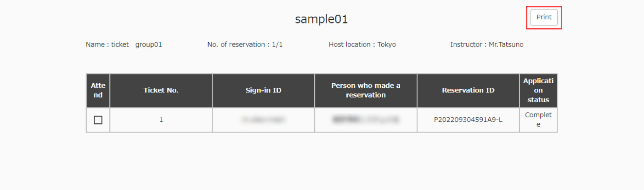Click the group01 text
The width and height of the screenshot is (644, 190).
coord(148,45)
